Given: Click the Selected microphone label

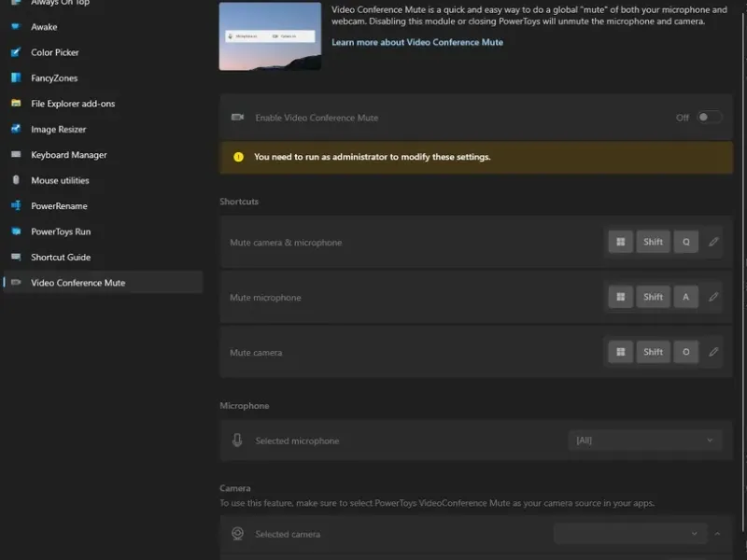Looking at the screenshot, I should click(297, 441).
